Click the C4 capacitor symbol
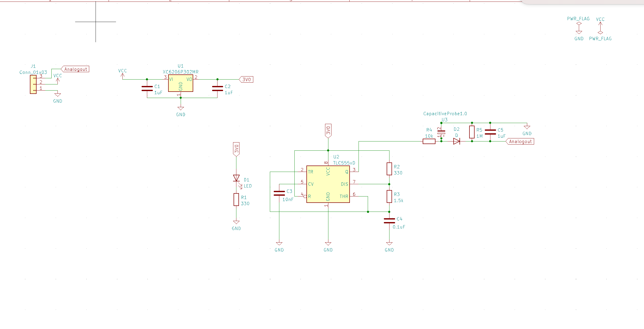644x329 pixels. point(389,221)
